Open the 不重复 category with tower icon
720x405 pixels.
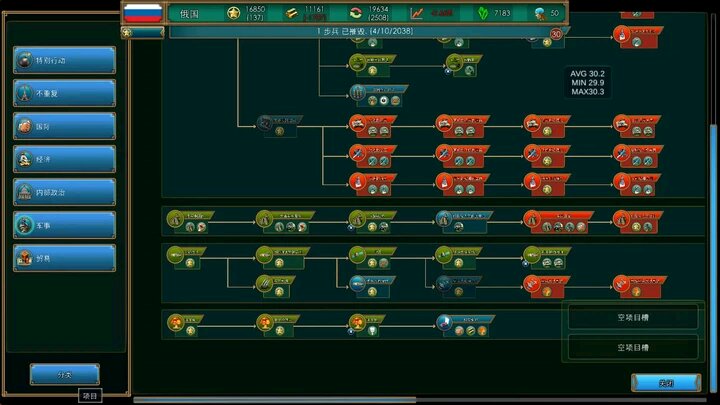(64, 93)
